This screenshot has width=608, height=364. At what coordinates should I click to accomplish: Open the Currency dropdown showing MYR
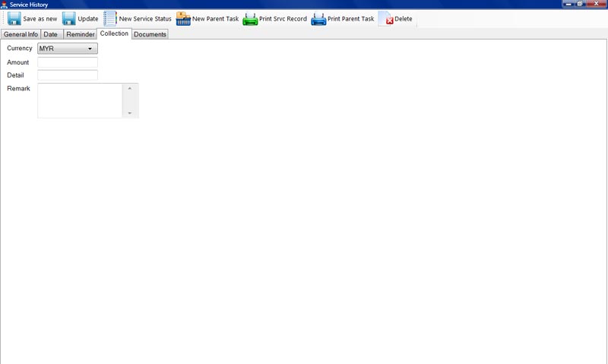click(x=68, y=49)
